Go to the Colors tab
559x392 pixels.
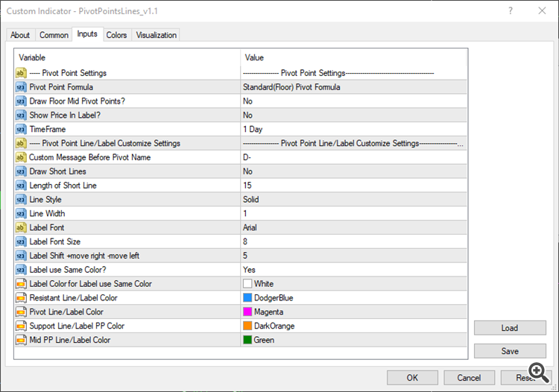[116, 35]
